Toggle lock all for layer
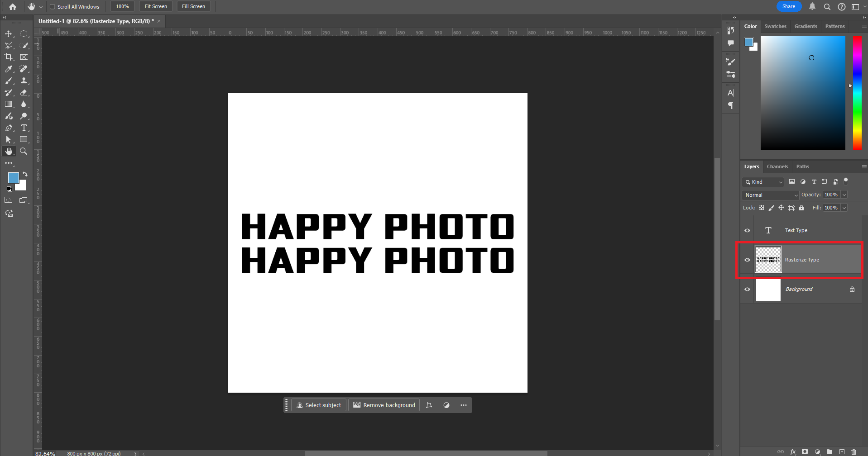The width and height of the screenshot is (868, 456). [801, 208]
